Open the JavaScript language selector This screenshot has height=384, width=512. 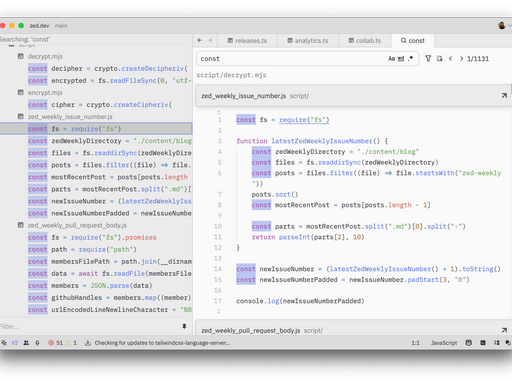coord(444,343)
